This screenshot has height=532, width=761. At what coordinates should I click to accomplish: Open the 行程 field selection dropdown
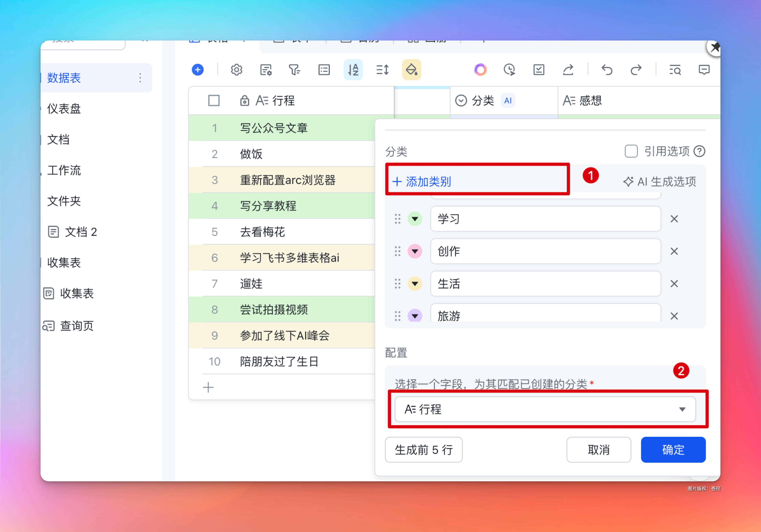pos(545,409)
